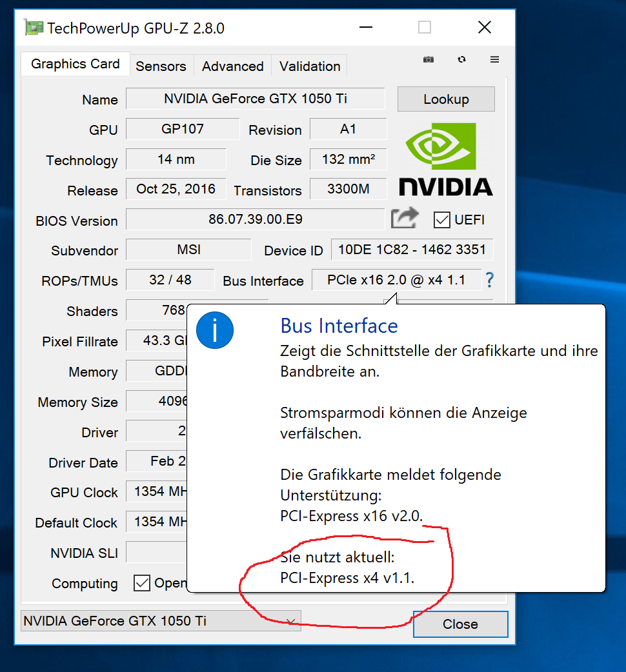Open the GPU selection dropdown
626x672 pixels.
coord(161,620)
